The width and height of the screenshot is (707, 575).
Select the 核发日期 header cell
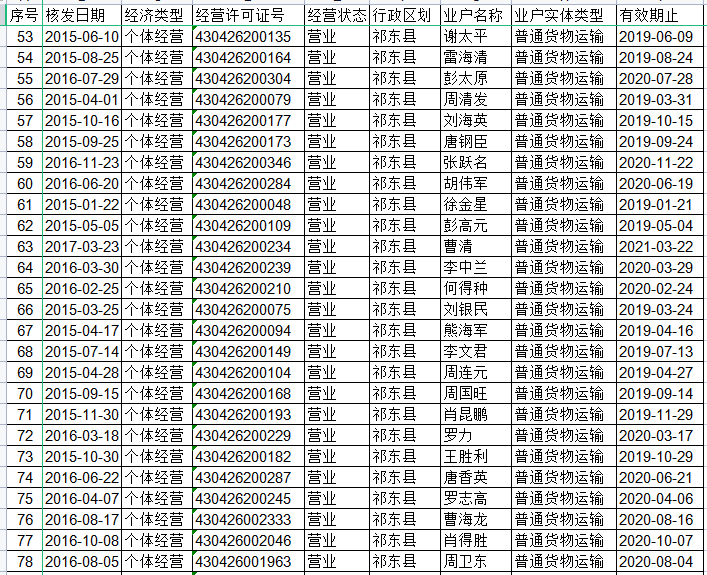tap(81, 15)
